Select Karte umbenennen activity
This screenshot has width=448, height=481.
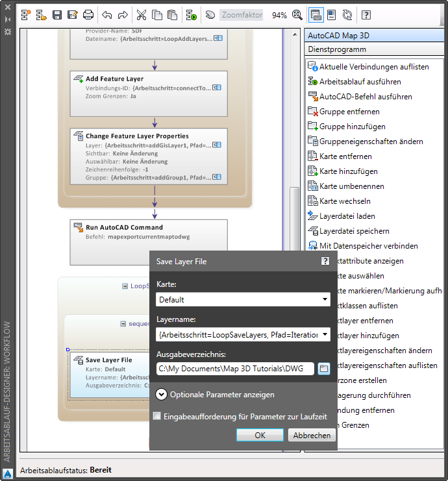point(346,186)
